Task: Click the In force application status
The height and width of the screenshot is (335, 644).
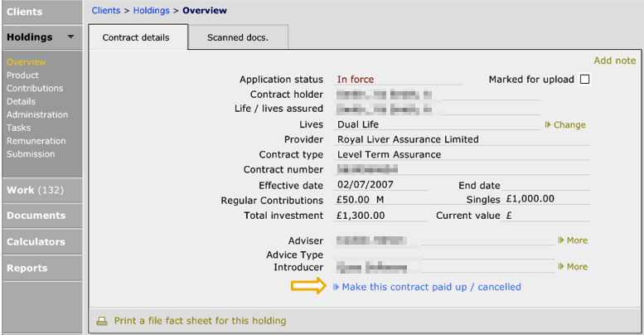Action: (x=356, y=80)
